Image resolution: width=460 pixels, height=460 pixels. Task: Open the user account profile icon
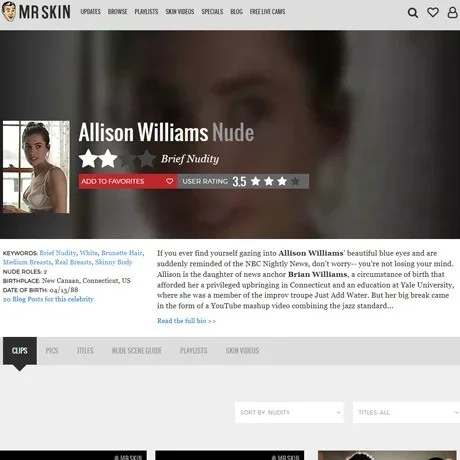click(452, 12)
